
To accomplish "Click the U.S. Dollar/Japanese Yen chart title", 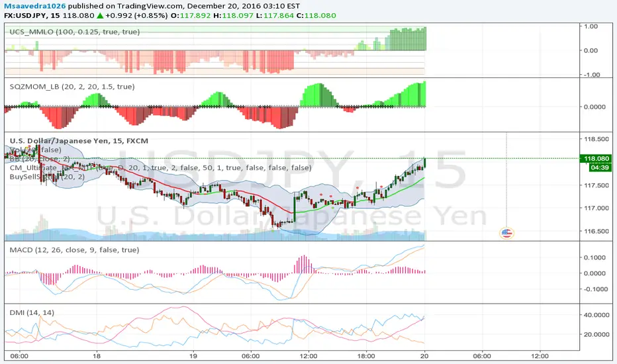I will click(79, 141).
